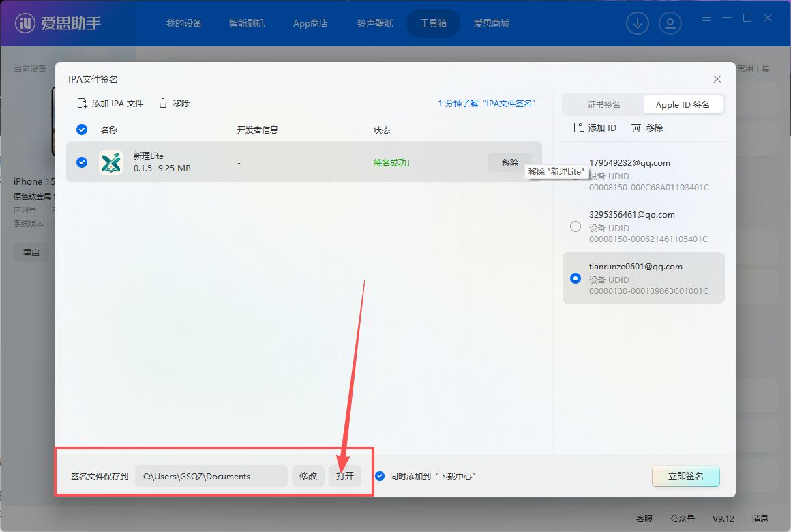
Task: Close the IPA文件签名 dialog
Action: point(717,79)
